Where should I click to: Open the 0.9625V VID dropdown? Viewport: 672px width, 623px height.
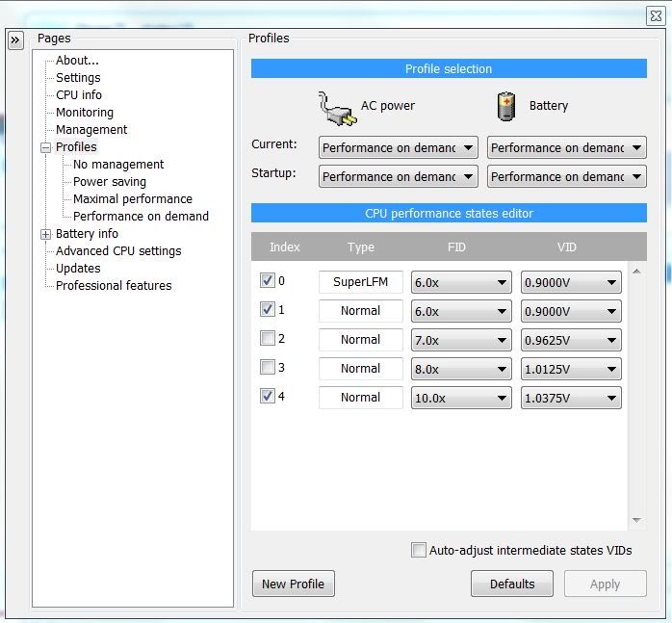[571, 341]
